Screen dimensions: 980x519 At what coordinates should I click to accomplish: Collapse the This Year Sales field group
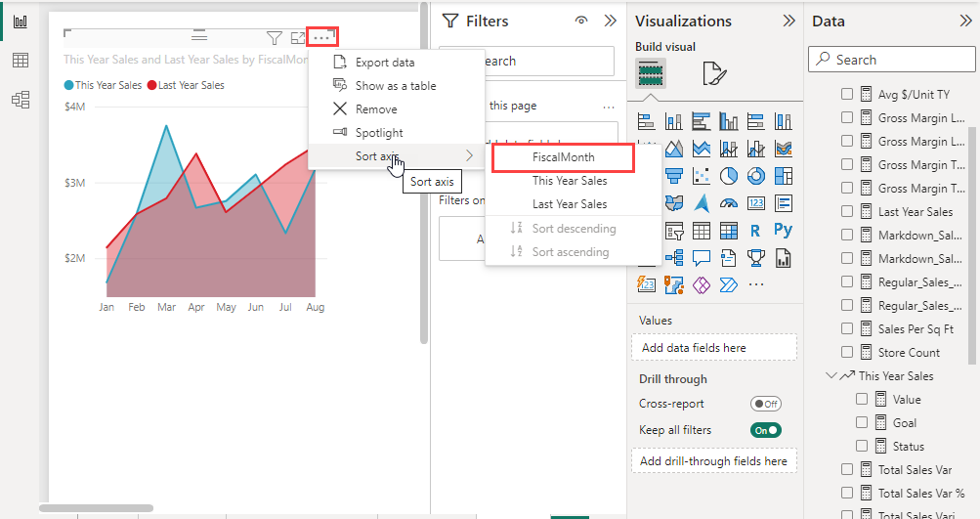click(831, 375)
